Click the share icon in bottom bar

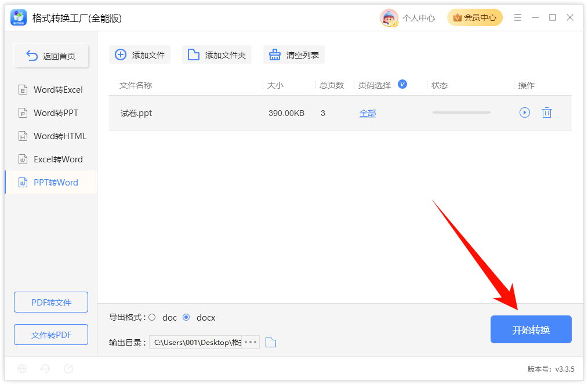[68, 369]
